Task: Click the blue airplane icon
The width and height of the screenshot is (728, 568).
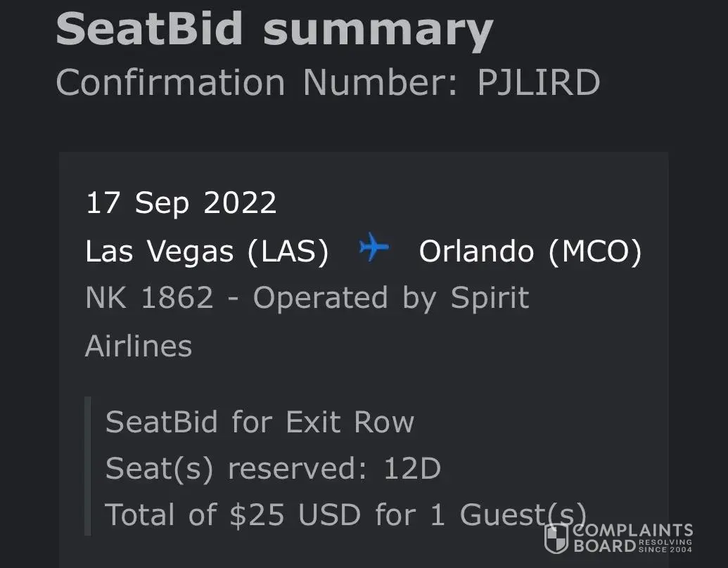Action: [x=373, y=249]
